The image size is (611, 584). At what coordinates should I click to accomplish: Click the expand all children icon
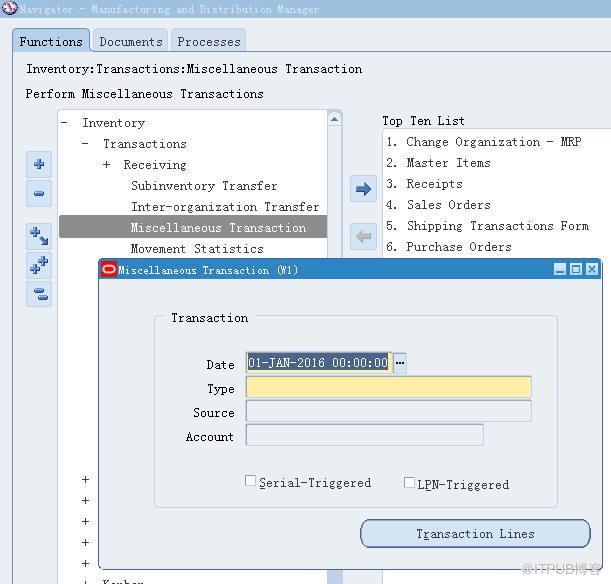39,236
